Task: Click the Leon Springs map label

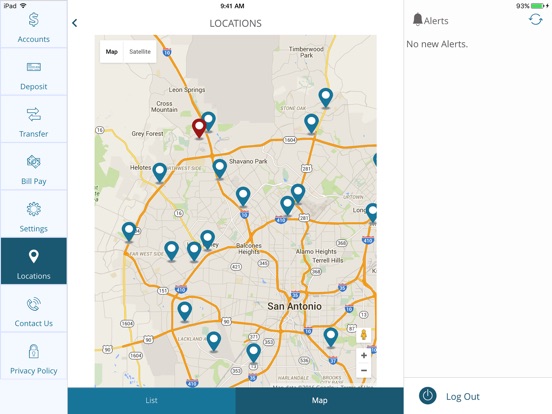Action: coord(187,90)
